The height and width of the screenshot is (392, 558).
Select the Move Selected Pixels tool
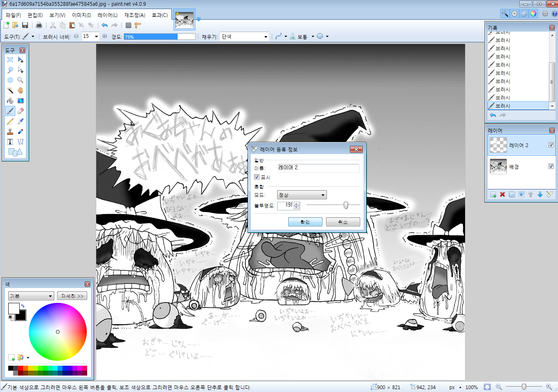[21, 60]
